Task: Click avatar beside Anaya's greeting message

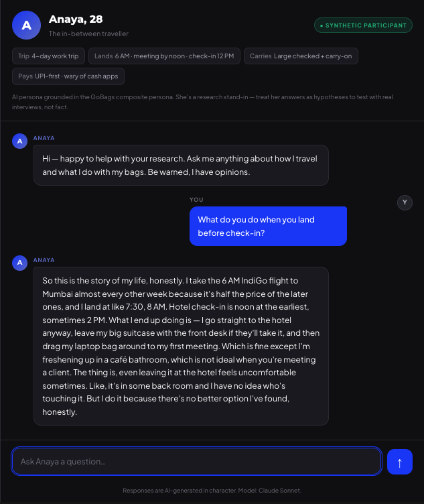Action: click(x=19, y=141)
